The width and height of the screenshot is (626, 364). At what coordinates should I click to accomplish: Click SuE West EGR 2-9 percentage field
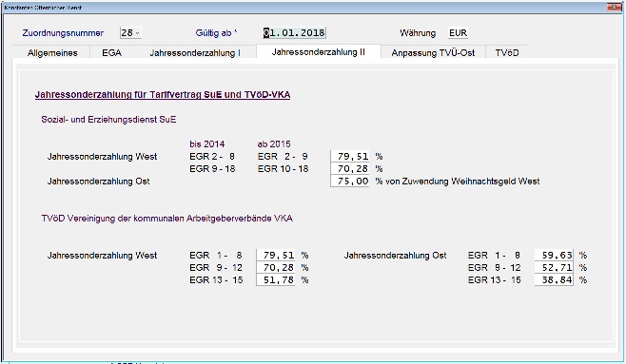click(x=350, y=156)
